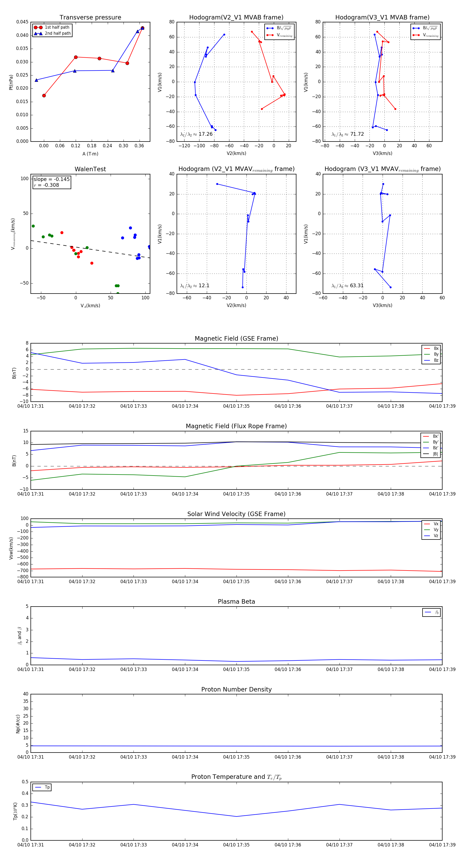Screen dimensions: 473x868
Task: Click the "V3(km/s)" label under V3_V1 MVAV remaining hodogram
Action: pos(382,306)
